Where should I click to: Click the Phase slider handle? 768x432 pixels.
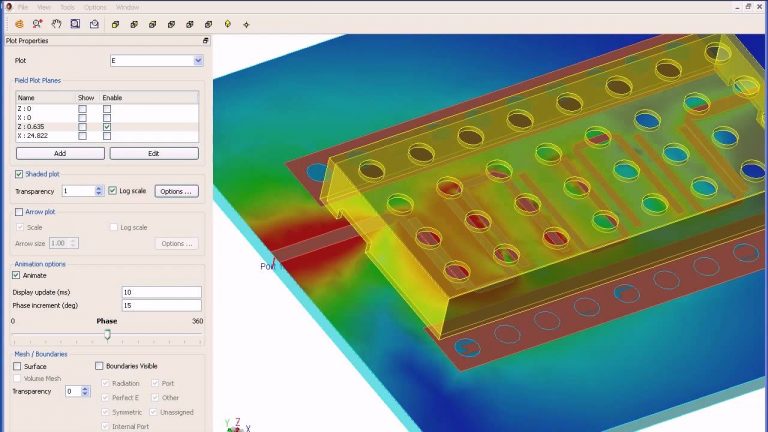pyautogui.click(x=107, y=334)
